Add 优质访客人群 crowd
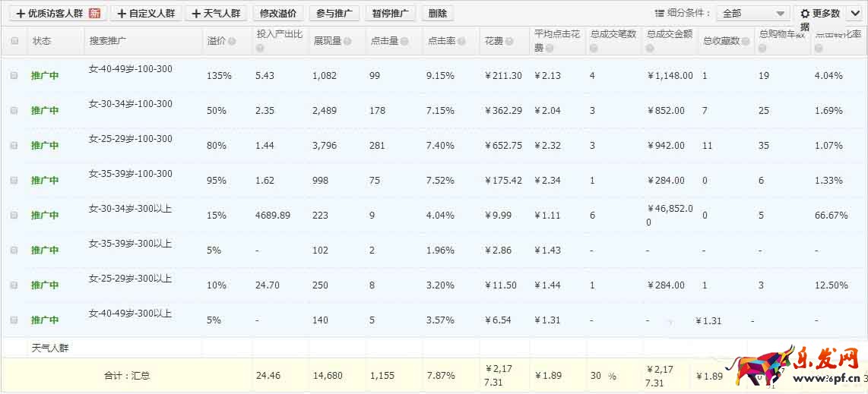The image size is (868, 394). click(x=58, y=14)
